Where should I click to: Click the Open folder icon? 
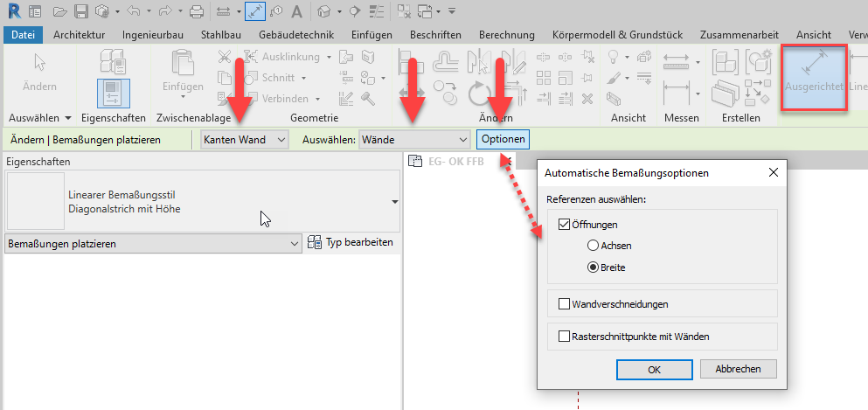tap(59, 11)
